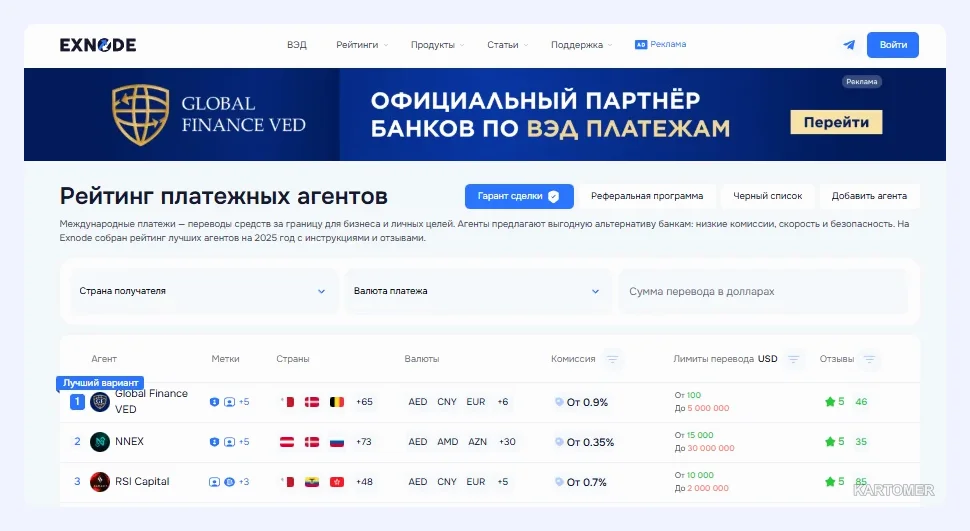Click the AZN currency in the NNEX row
970x531 pixels.
tap(478, 442)
